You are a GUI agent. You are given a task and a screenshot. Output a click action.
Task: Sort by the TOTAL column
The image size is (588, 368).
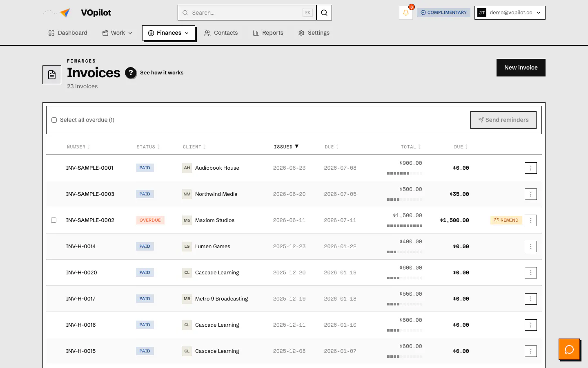pos(411,147)
